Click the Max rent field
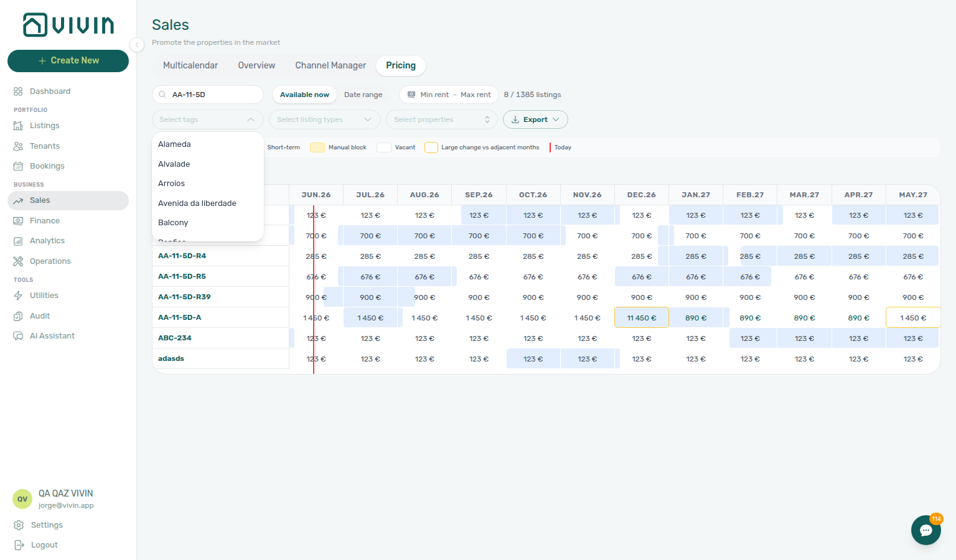 click(x=476, y=95)
